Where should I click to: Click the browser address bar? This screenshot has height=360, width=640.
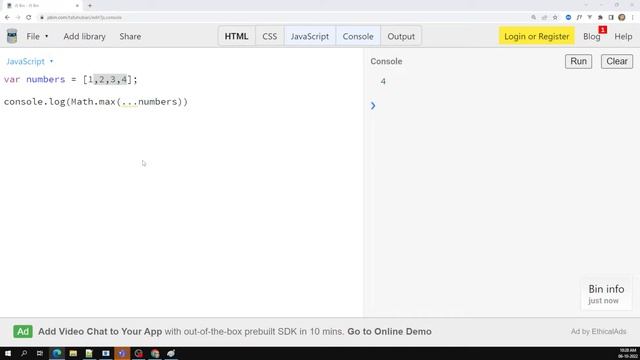[282, 18]
